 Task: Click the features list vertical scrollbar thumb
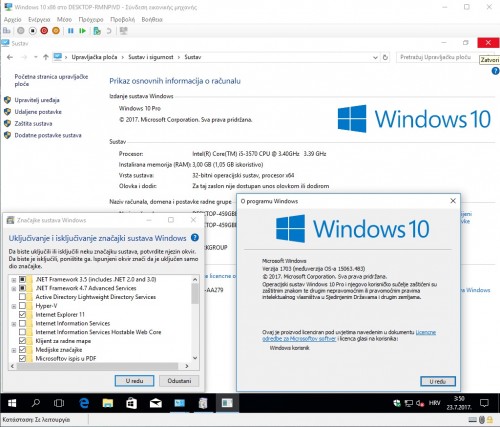click(x=195, y=294)
